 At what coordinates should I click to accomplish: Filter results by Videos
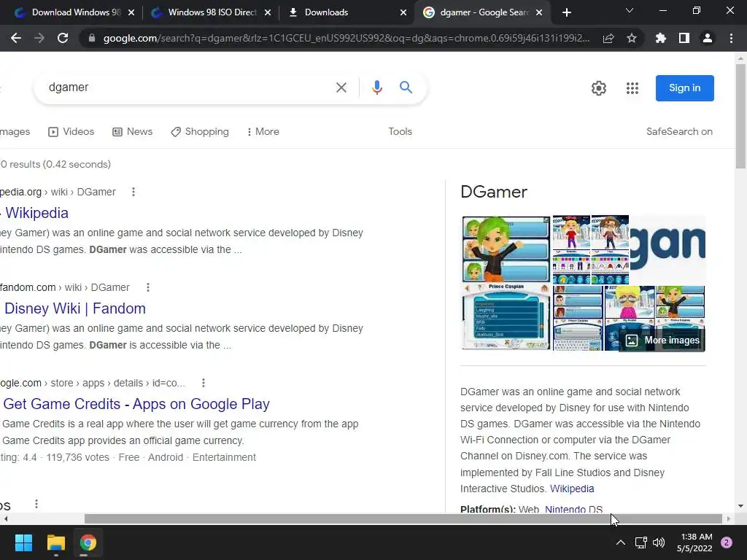coord(71,131)
